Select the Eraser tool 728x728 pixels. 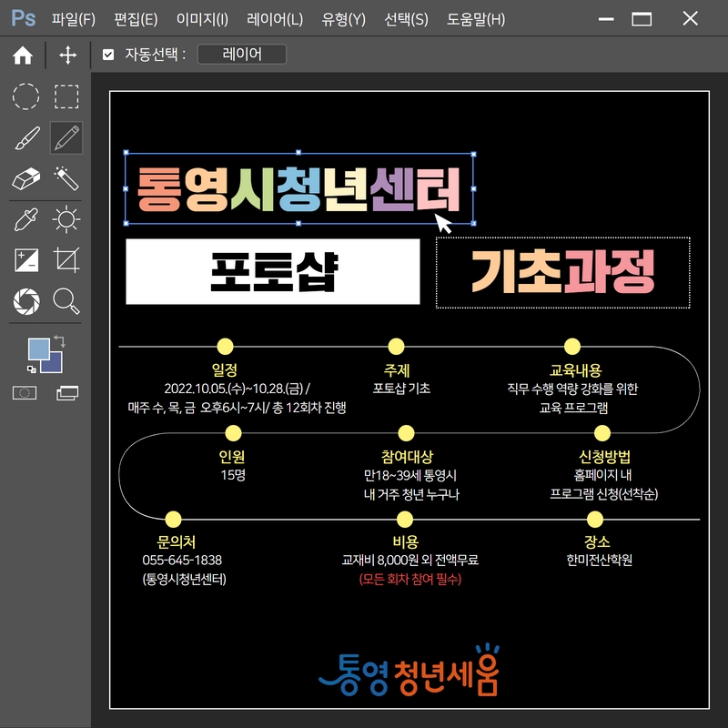(26, 178)
